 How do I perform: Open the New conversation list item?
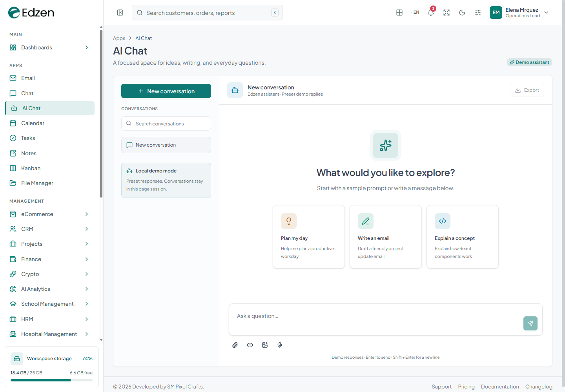click(166, 145)
